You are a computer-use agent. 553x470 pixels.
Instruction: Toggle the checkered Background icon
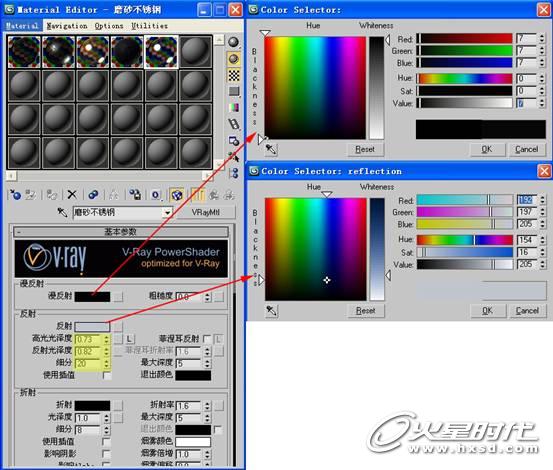[233, 75]
